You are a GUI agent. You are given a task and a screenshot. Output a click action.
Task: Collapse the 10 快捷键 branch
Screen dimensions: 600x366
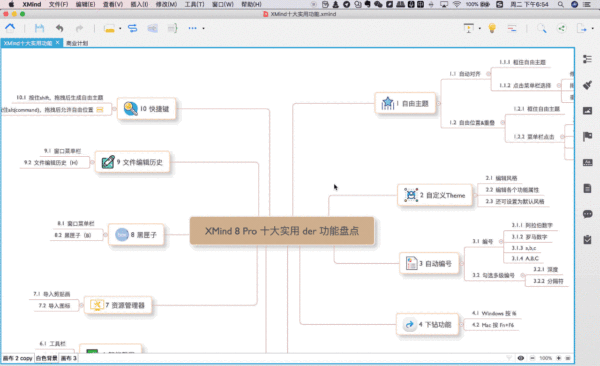point(114,109)
